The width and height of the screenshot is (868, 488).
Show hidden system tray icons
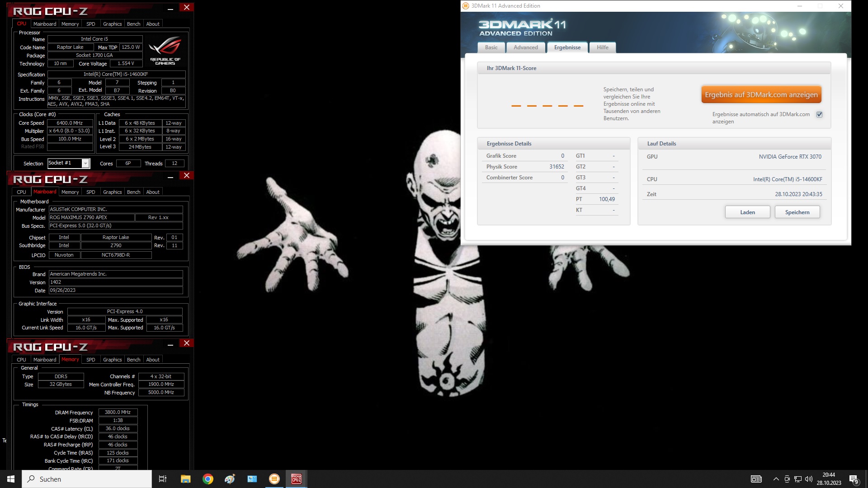coord(776,479)
